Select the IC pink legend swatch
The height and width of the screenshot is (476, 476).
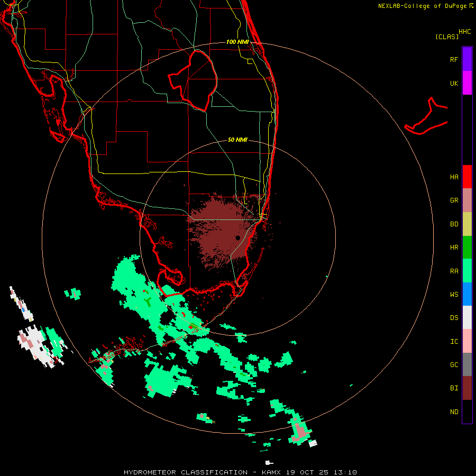coord(467,341)
